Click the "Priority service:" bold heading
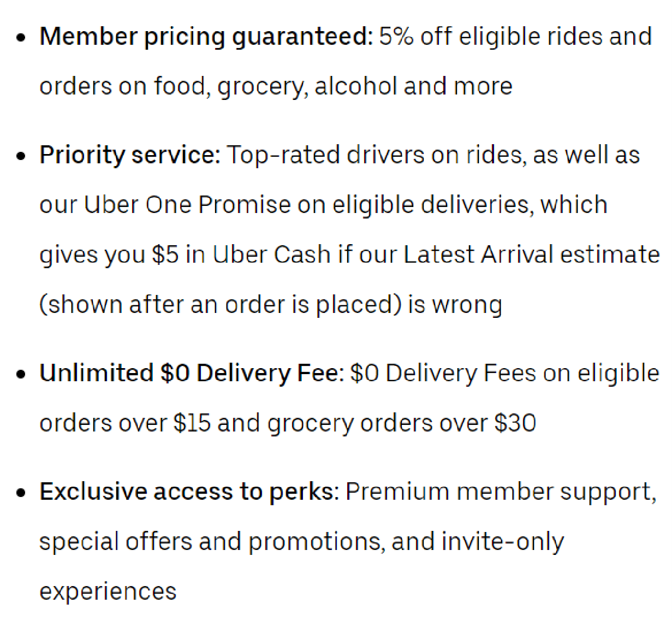Screen dimensions: 672x621 [x=130, y=155]
